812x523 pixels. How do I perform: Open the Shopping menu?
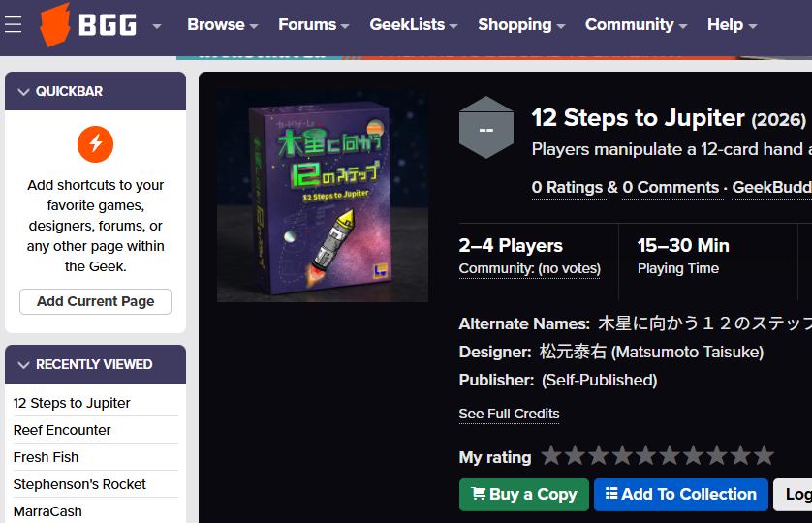click(x=521, y=25)
